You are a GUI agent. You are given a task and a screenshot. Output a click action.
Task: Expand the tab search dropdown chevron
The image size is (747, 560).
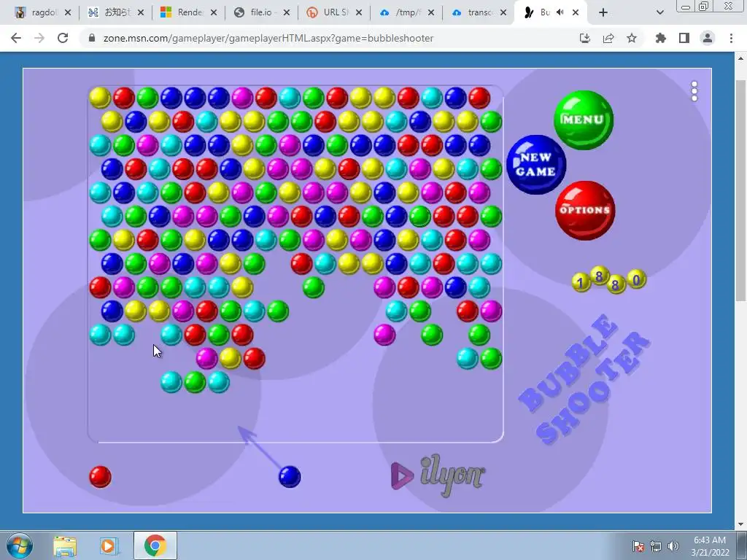pos(659,12)
